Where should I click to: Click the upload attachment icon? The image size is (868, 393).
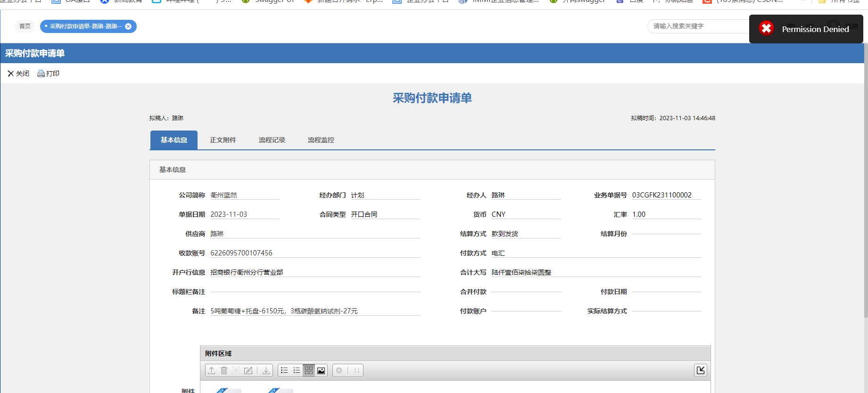coord(212,370)
